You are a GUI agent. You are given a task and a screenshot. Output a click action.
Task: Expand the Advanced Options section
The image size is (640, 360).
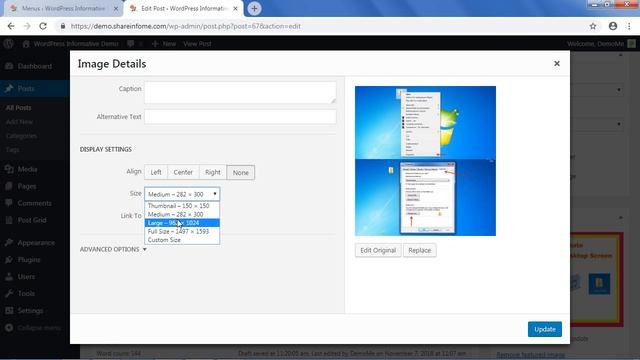pyautogui.click(x=113, y=249)
